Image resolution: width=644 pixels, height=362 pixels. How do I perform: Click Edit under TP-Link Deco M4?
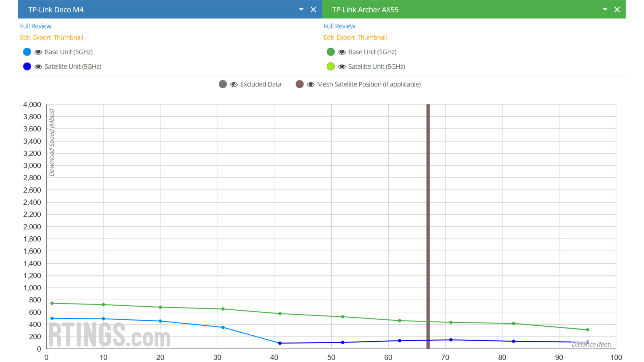[25, 38]
